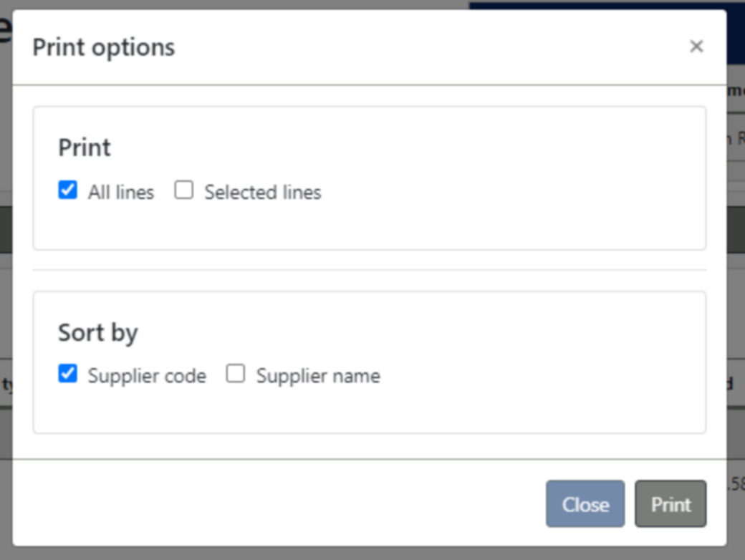Click the gray Print button
Viewport: 745px width, 560px height.
[x=670, y=503]
